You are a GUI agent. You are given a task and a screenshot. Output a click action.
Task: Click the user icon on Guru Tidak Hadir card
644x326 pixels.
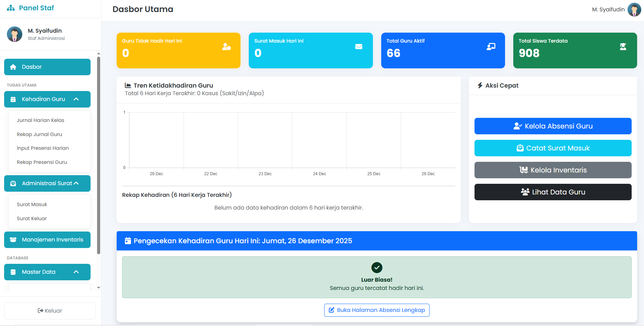click(x=226, y=47)
